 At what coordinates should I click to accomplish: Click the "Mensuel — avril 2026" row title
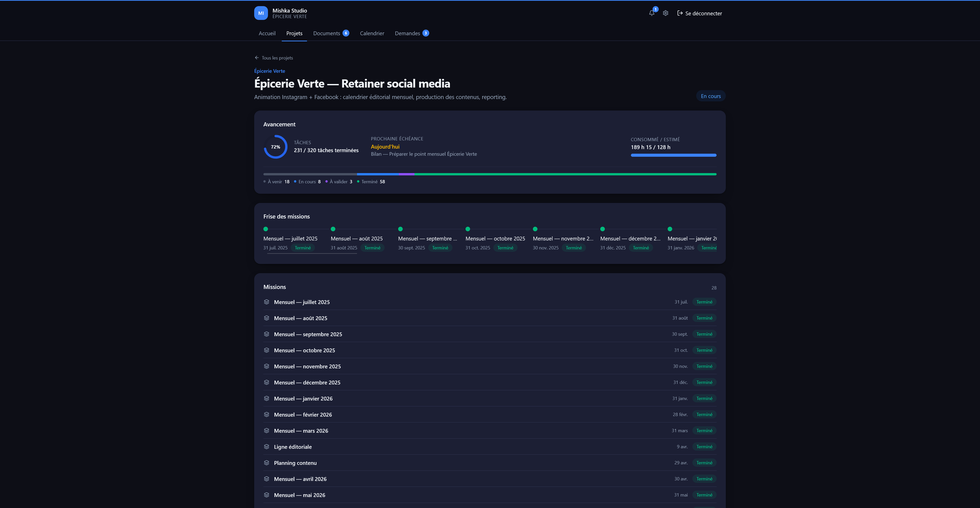(x=300, y=479)
